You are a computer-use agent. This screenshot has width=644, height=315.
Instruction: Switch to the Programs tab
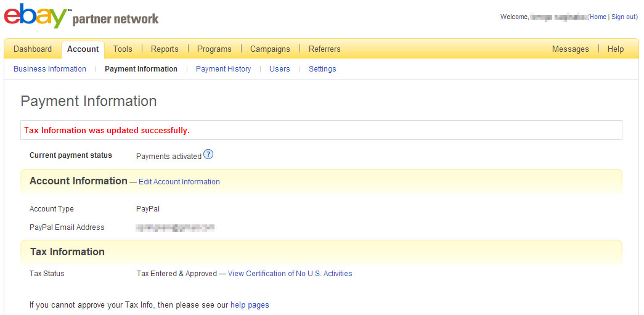214,49
